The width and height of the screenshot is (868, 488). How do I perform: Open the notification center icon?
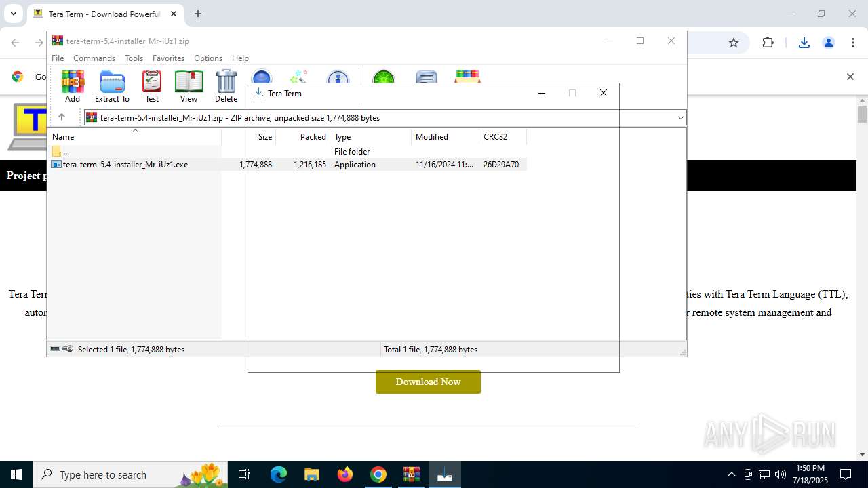(x=846, y=474)
